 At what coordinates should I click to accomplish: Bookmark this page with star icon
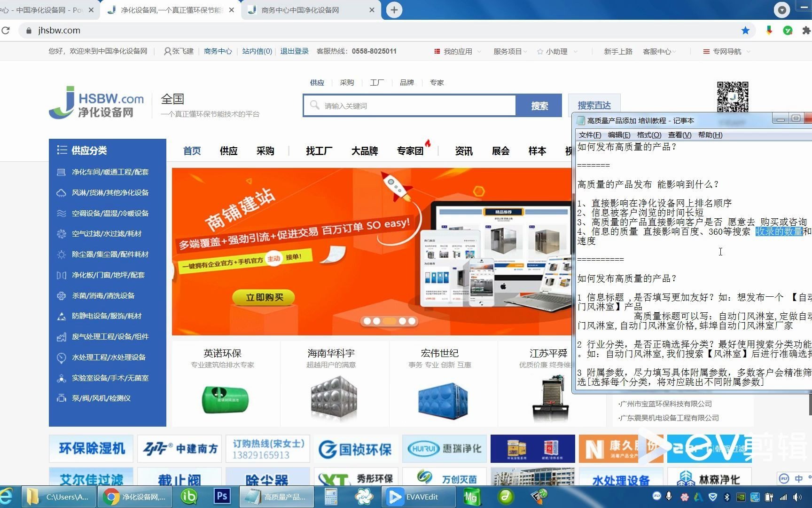tap(745, 31)
